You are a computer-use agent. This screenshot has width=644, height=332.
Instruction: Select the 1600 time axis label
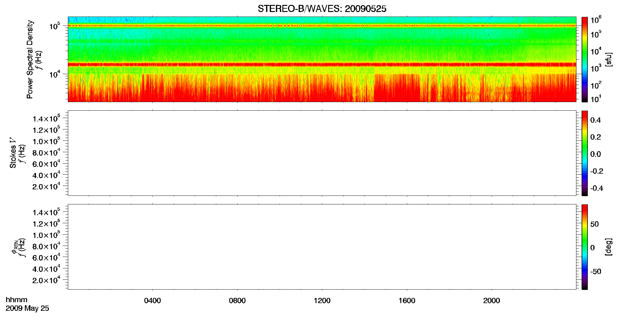point(407,301)
